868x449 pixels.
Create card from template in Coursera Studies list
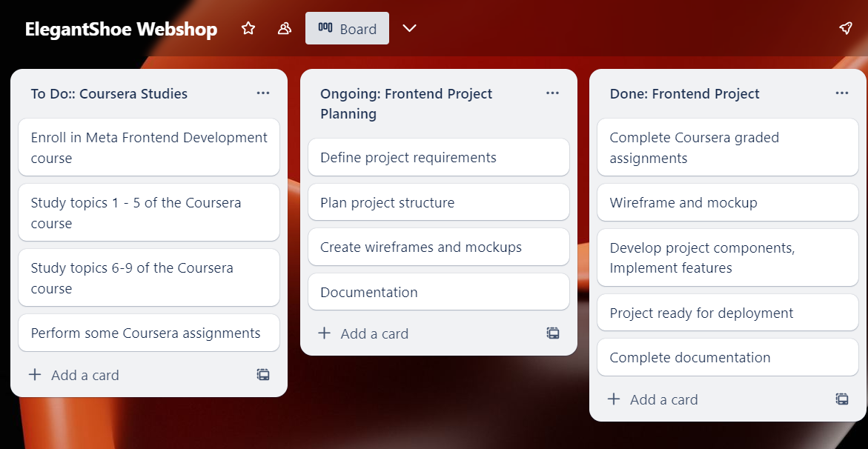pyautogui.click(x=263, y=375)
